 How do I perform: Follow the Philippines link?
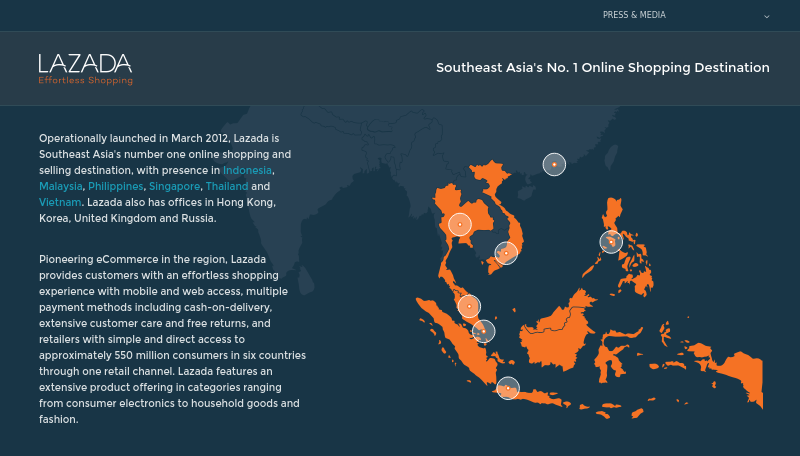[x=116, y=186]
